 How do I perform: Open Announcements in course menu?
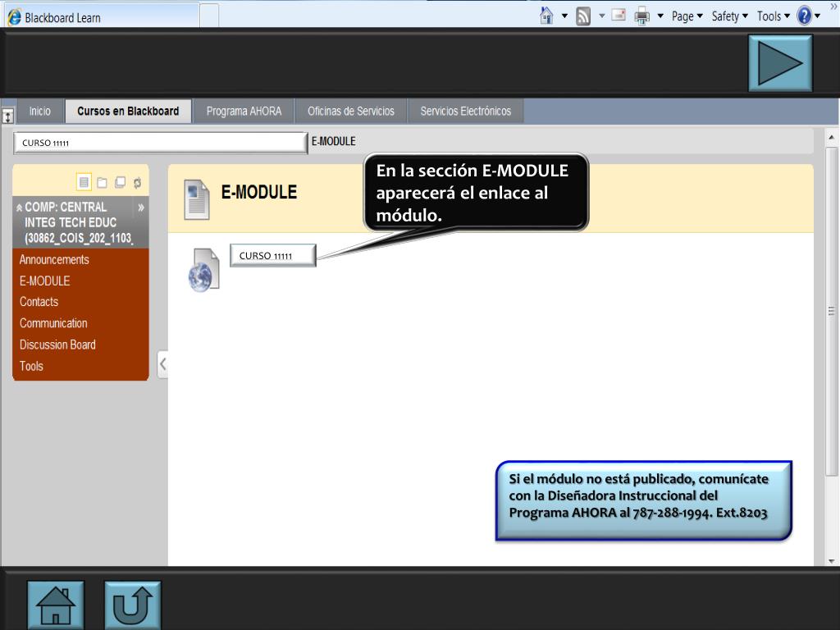(x=54, y=260)
